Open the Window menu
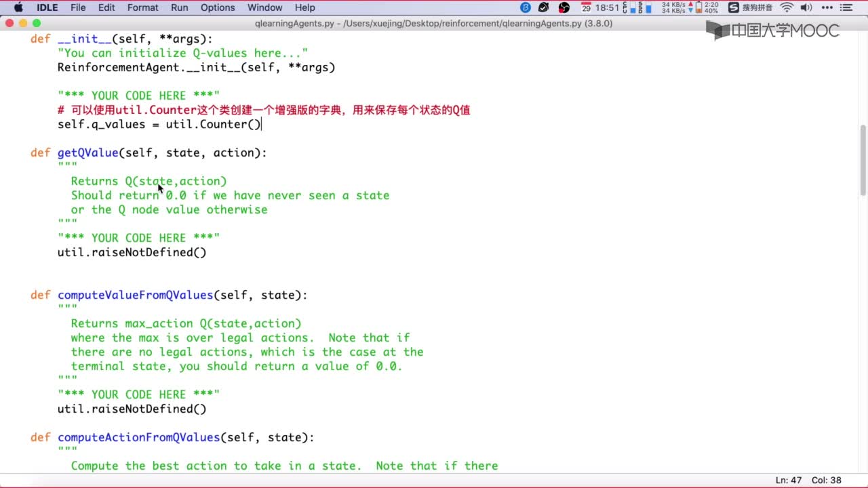 point(264,7)
